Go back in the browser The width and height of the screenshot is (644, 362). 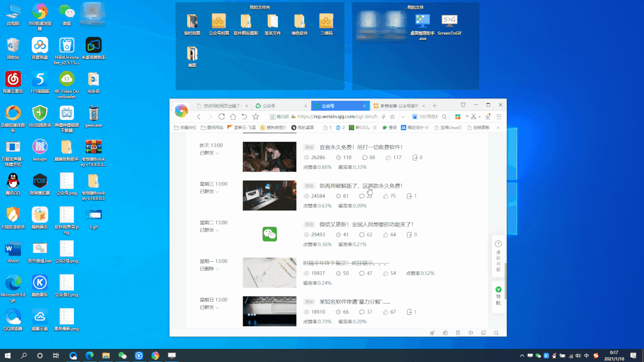pyautogui.click(x=199, y=117)
